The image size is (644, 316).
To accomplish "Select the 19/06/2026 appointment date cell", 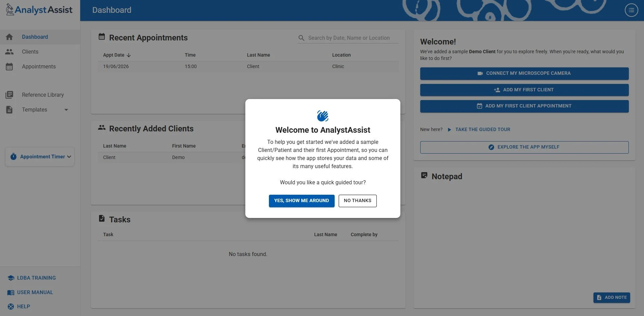I will coord(116,66).
